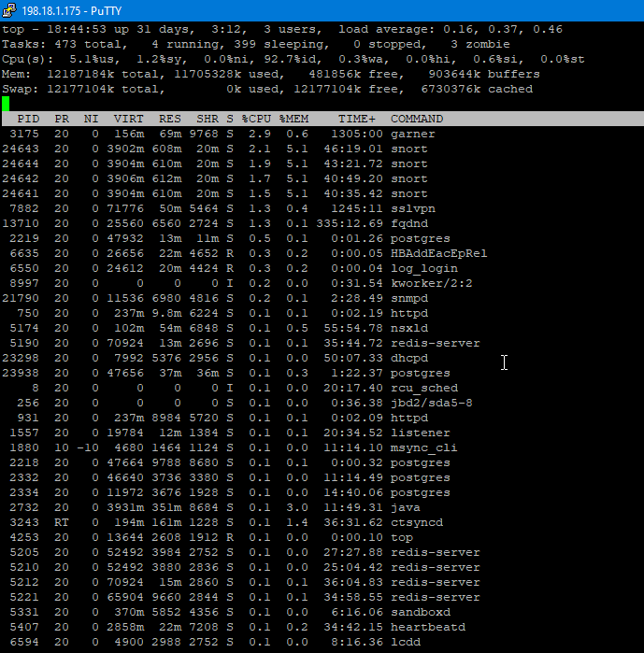644x653 pixels.
Task: Click the 'listener' command name
Action: (421, 433)
